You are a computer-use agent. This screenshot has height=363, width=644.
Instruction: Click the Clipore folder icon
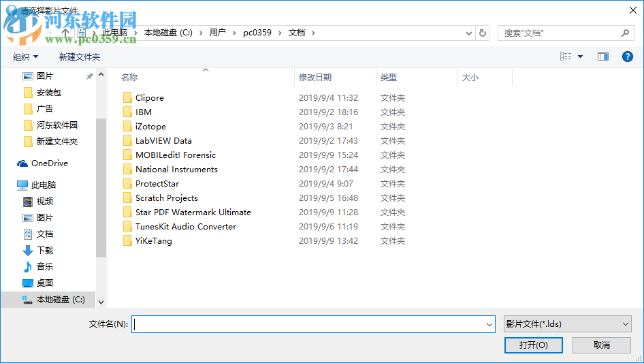point(127,98)
